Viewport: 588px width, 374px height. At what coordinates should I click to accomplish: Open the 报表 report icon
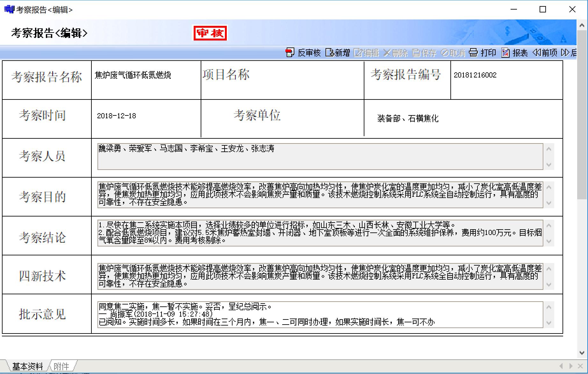[x=505, y=53]
